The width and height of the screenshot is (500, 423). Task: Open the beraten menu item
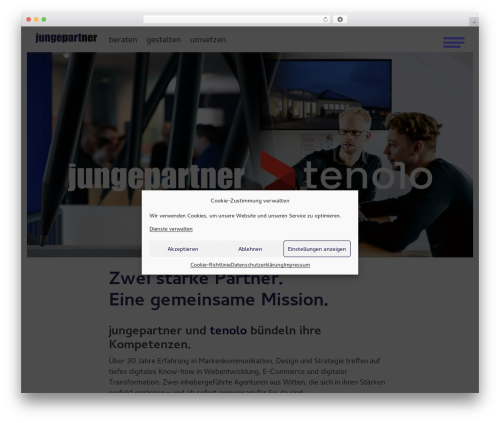(123, 40)
